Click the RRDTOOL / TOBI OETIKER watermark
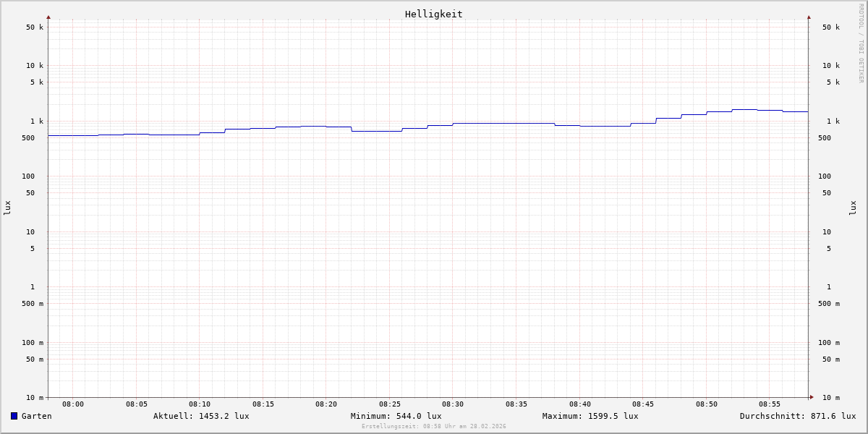 pyautogui.click(x=861, y=43)
